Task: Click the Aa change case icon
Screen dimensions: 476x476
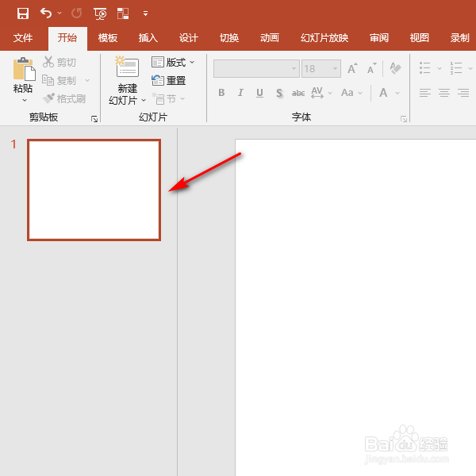Action: (347, 93)
